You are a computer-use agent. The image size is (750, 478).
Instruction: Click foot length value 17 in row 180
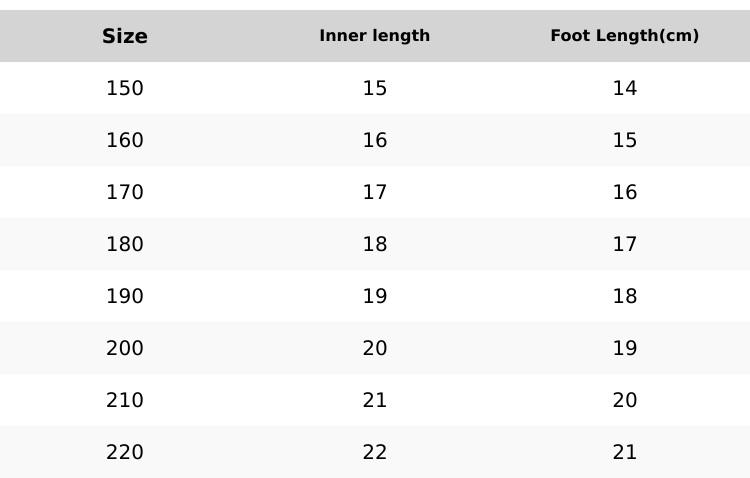pos(625,244)
